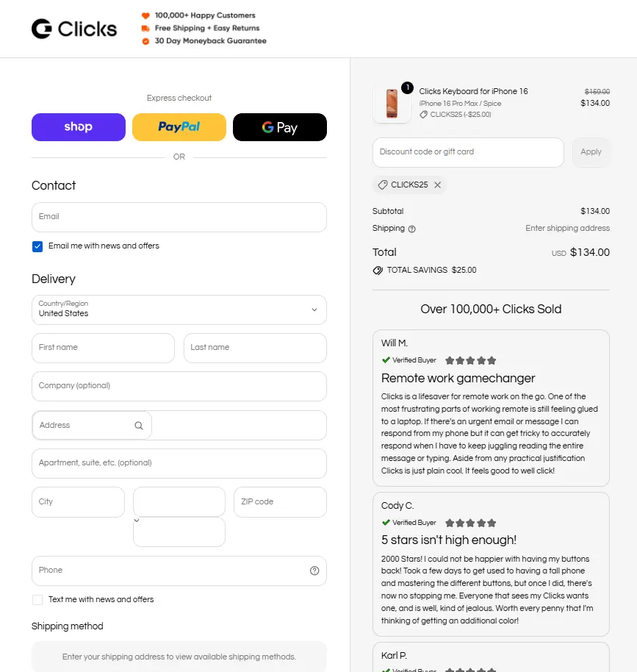Screen dimensions: 637x672
Task: Click the address search magnifier icon
Action: [x=139, y=426]
